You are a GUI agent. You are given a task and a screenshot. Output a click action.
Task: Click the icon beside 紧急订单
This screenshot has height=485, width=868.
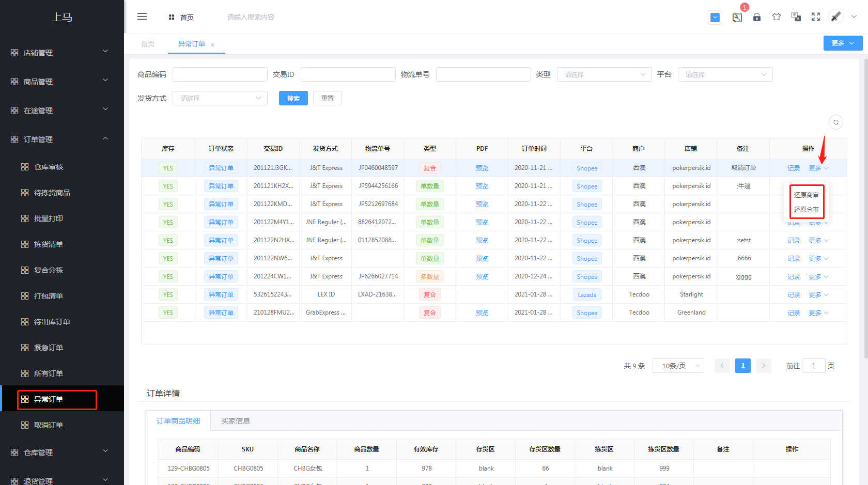25,348
